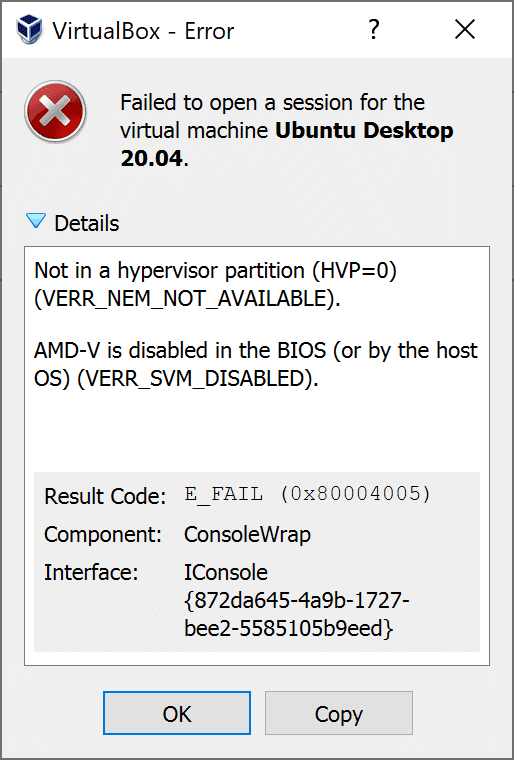Select the VERR_NEM_NOT_AVAILABLE error code text
514x760 pixels.
[187, 299]
